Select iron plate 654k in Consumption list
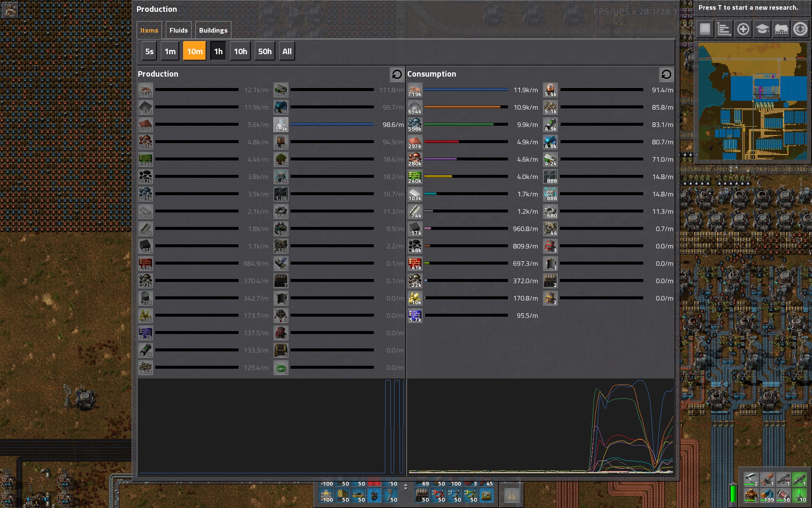The width and height of the screenshot is (812, 508). 415,108
